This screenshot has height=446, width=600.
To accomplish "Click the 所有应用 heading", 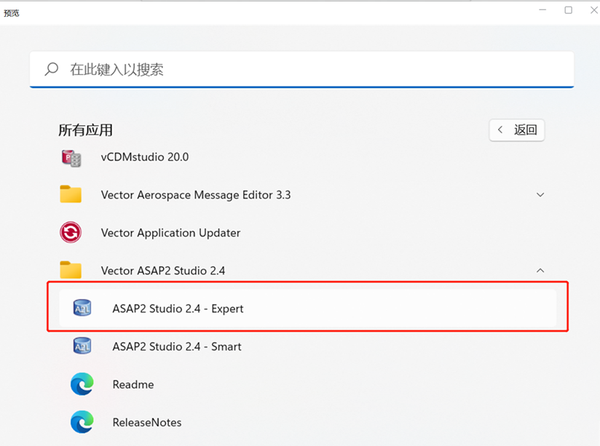I will (86, 130).
